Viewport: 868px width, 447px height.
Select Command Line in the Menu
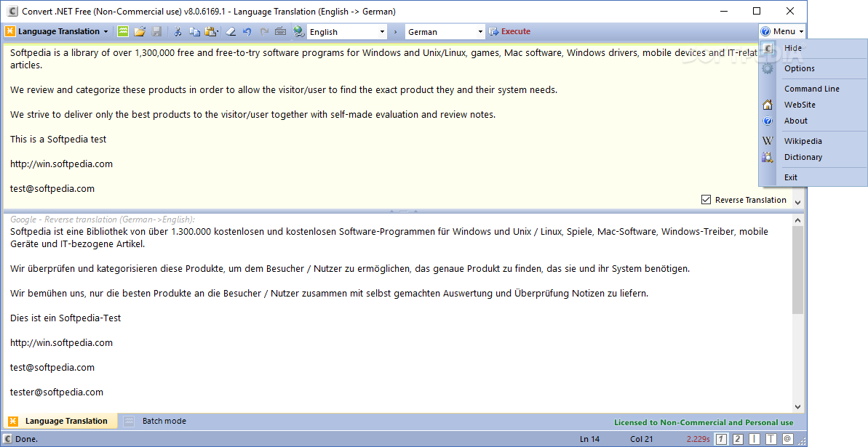pyautogui.click(x=811, y=89)
